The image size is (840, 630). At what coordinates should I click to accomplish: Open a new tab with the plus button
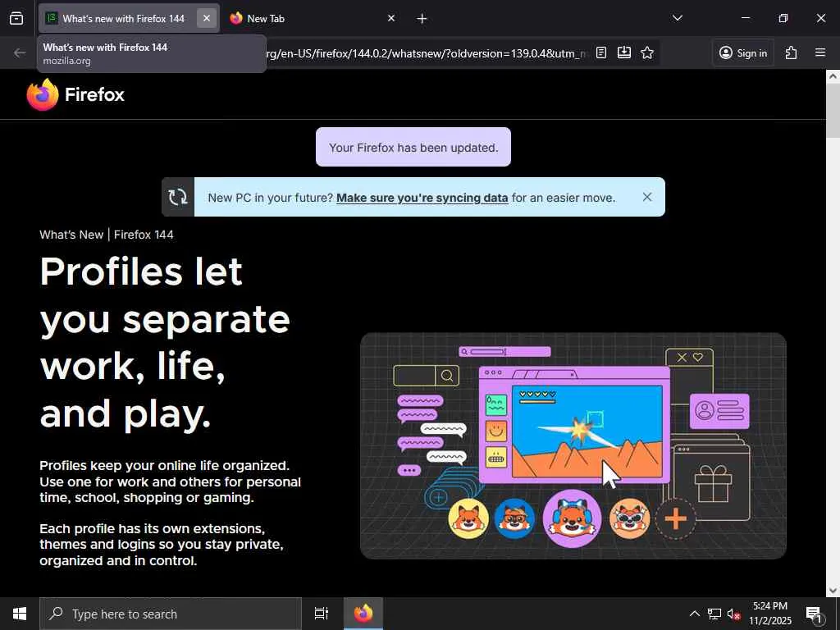(x=422, y=19)
